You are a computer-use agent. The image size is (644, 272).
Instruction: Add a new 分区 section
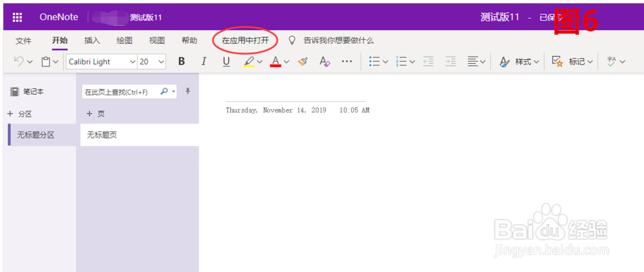[x=19, y=114]
